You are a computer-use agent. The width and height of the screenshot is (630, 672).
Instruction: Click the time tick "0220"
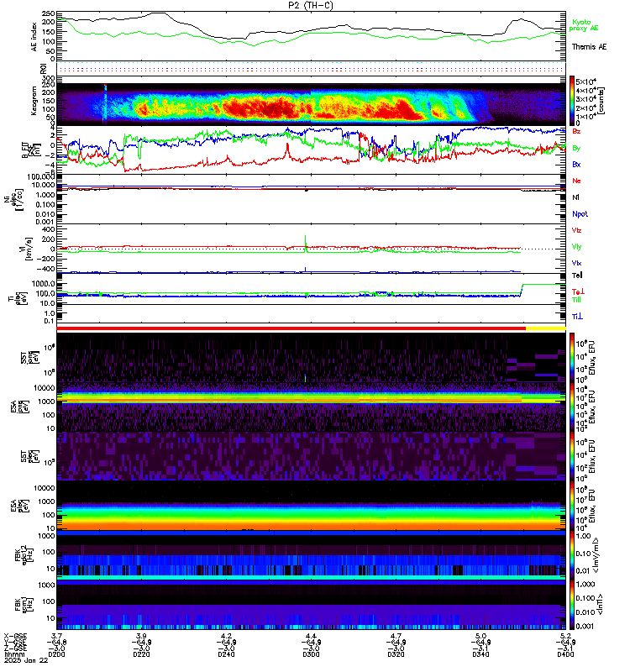pyautogui.click(x=141, y=654)
